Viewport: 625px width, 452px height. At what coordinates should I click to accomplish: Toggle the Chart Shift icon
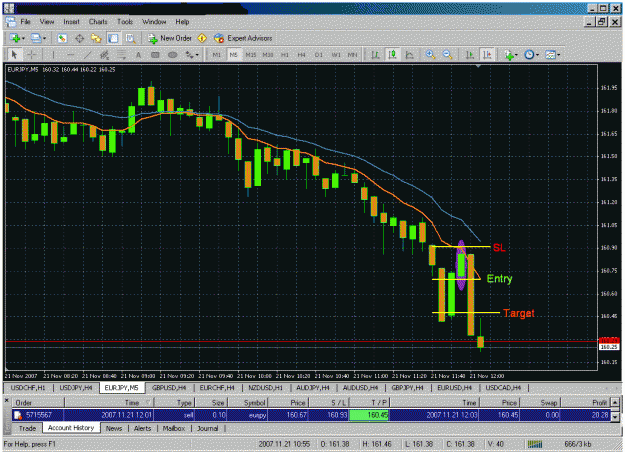487,55
